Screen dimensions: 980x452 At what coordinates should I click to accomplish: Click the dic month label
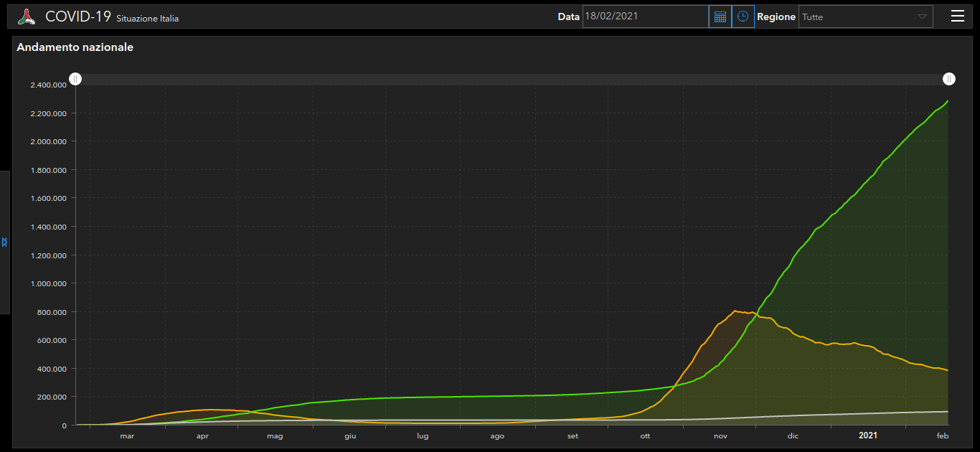[x=793, y=435]
